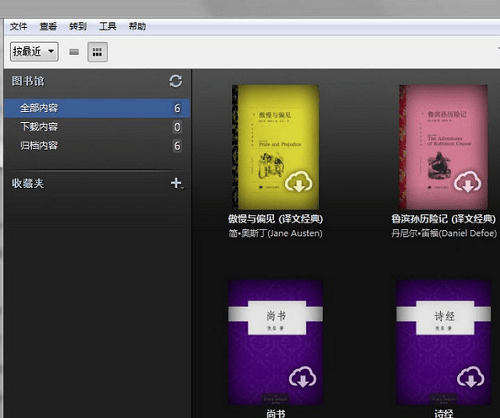Click author 丹尼尔·笛福(Daniel Defoe)
The image size is (500, 418).
(444, 233)
